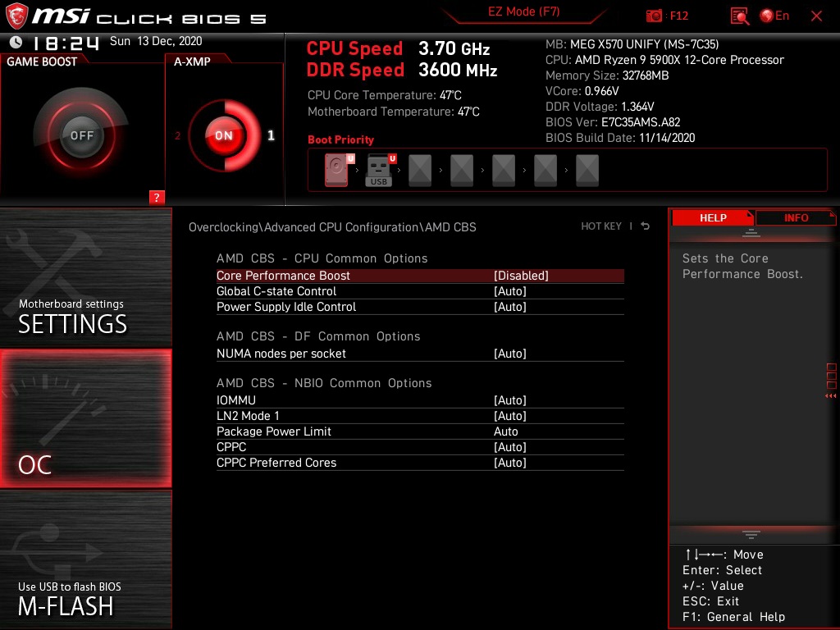
Task: Click the F1: General Help hint
Action: click(x=734, y=617)
